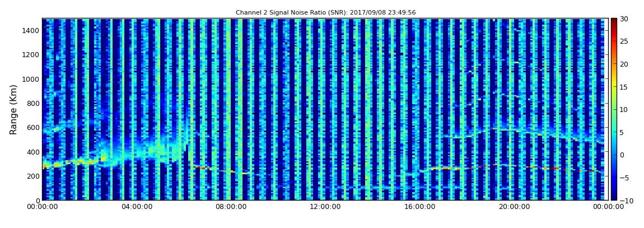Click the 800 range axis tick label
Screen dimensions: 644x228
33,103
